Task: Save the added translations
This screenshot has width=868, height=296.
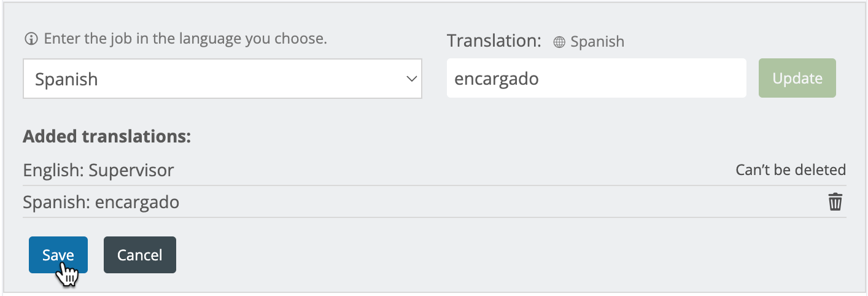Action: pyautogui.click(x=58, y=255)
